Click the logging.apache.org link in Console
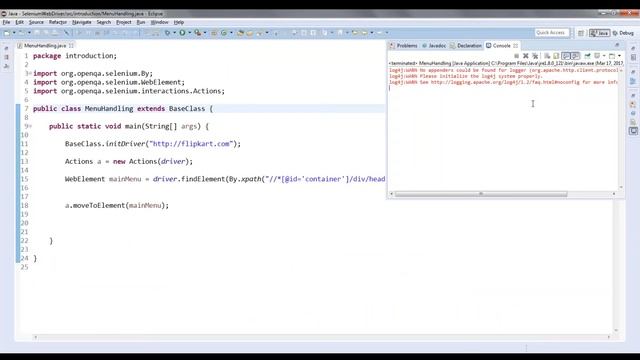The height and width of the screenshot is (360, 640). coord(505,82)
